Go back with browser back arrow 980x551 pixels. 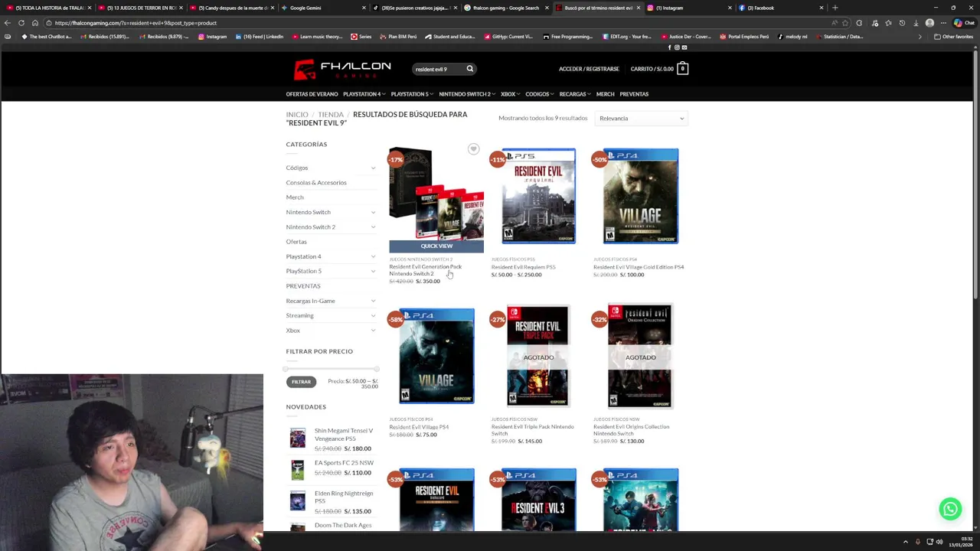pos(8,23)
